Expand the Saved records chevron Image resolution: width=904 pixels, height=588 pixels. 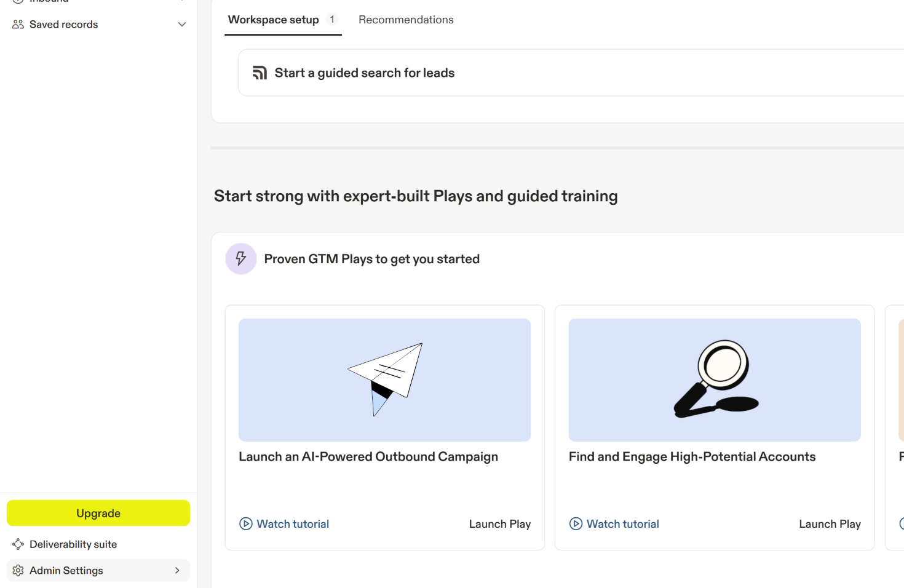coord(182,25)
